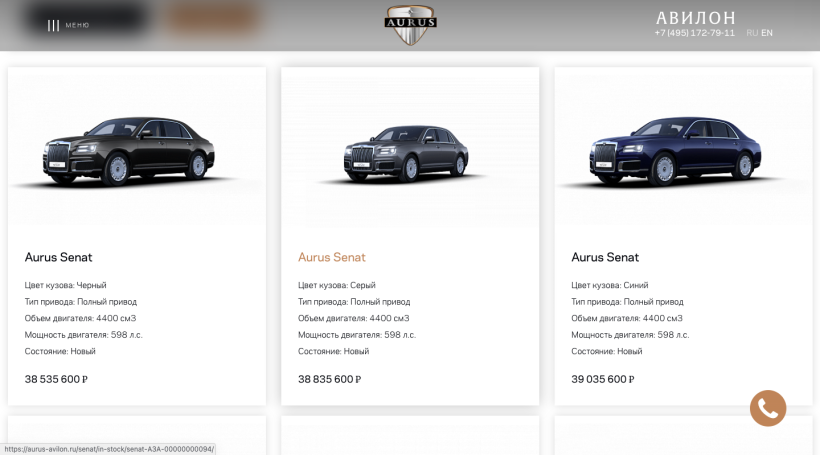This screenshot has height=455, width=820.
Task: Switch language to RU
Action: [x=752, y=33]
